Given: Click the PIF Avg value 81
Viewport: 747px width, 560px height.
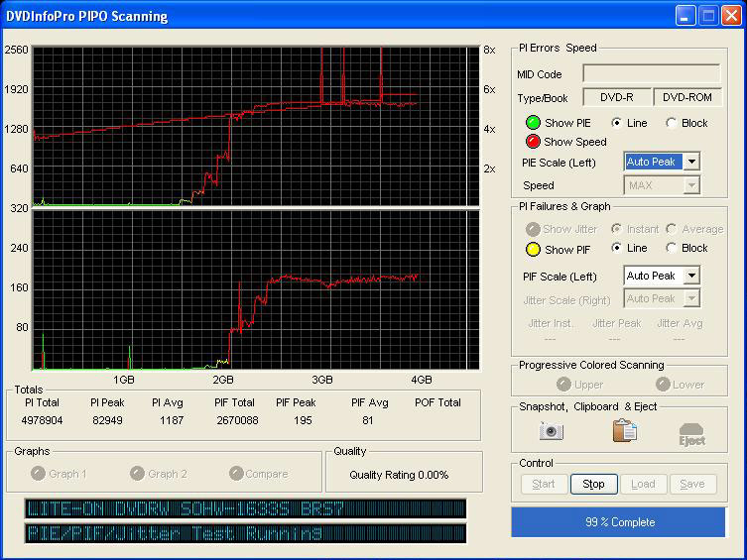Looking at the screenshot, I should tap(367, 420).
